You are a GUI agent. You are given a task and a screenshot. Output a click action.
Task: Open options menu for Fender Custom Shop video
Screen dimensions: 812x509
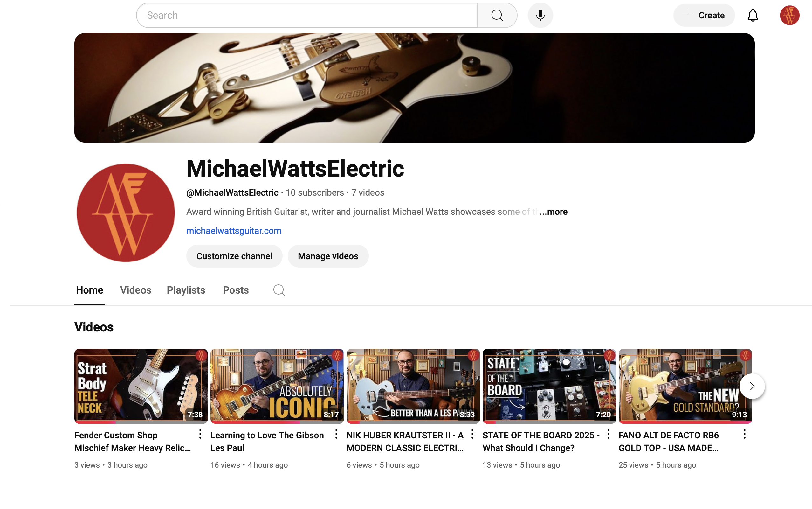coord(200,434)
